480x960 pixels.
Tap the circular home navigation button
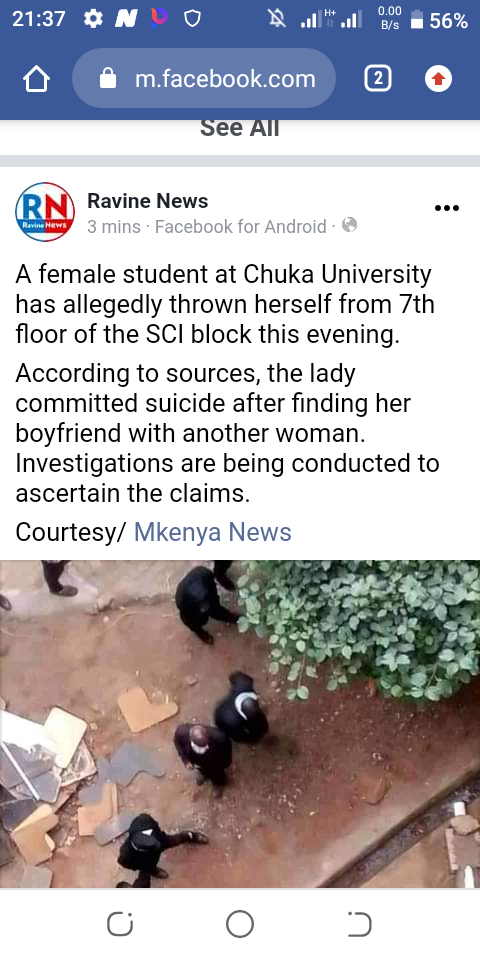tap(239, 924)
